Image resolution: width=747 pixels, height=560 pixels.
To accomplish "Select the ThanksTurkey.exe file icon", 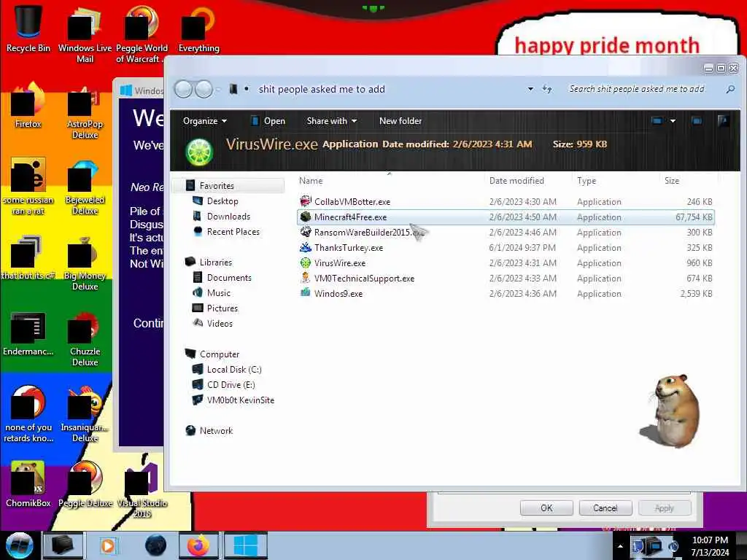I will (x=306, y=247).
